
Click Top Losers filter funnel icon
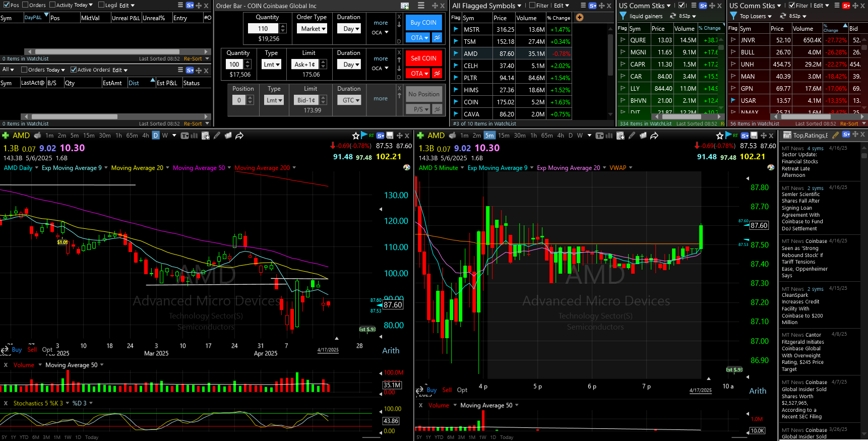733,16
